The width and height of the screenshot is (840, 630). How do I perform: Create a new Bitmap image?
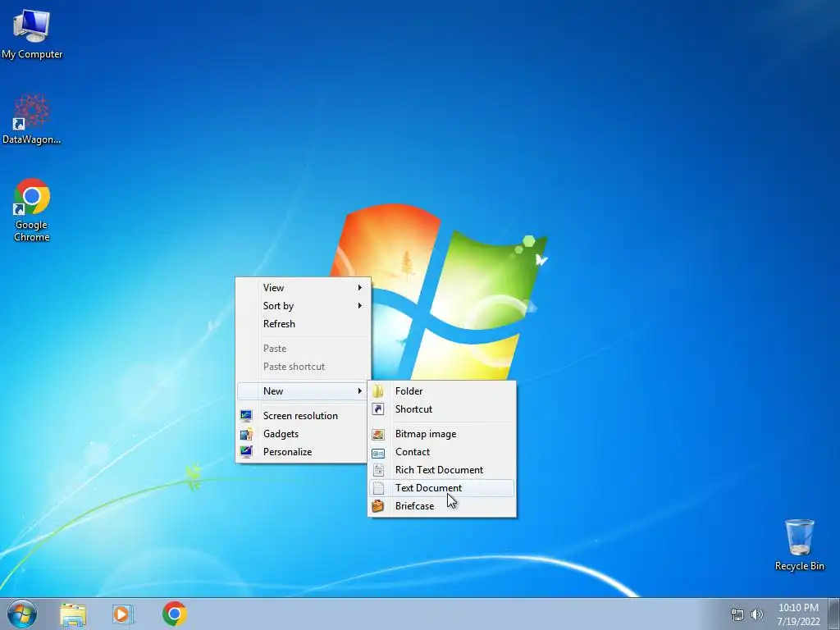pos(442,434)
